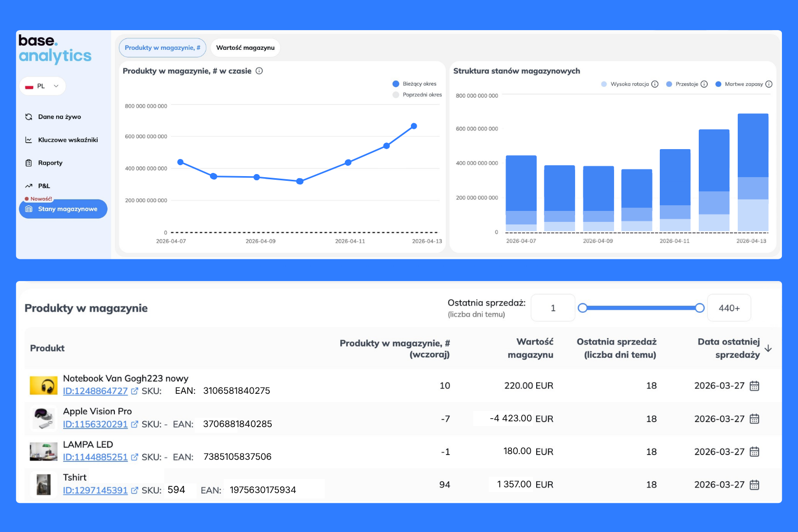Viewport: 798px width, 532px height.
Task: Click calendar icon in Tshirt row
Action: point(754,485)
